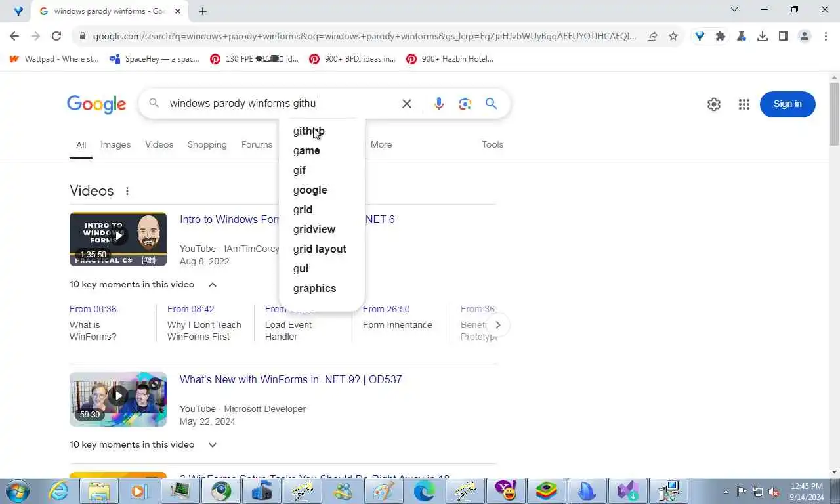Open the Wattpad bookmark

click(x=54, y=59)
